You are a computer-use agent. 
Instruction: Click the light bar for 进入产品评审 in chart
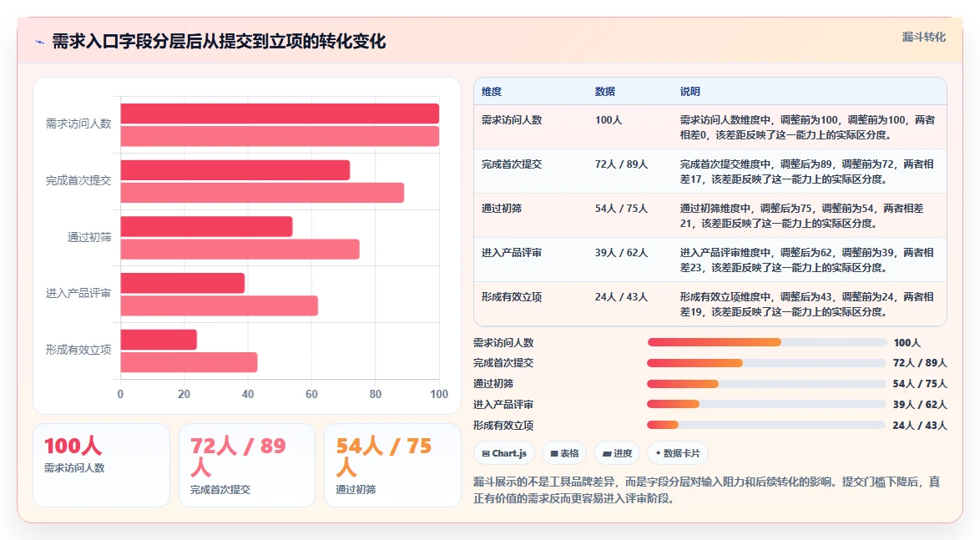tap(220, 305)
